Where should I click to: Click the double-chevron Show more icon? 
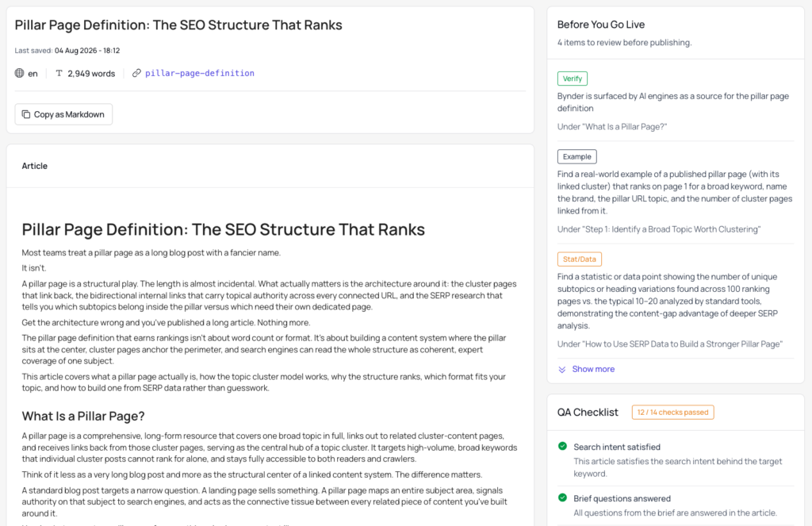[x=562, y=370]
